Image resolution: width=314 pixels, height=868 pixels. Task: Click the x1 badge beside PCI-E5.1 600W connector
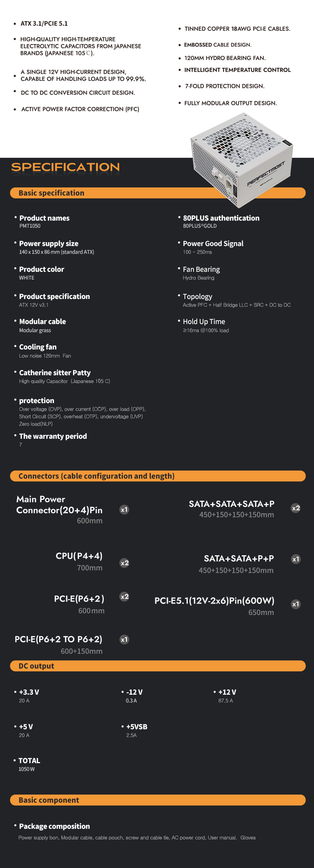296,604
